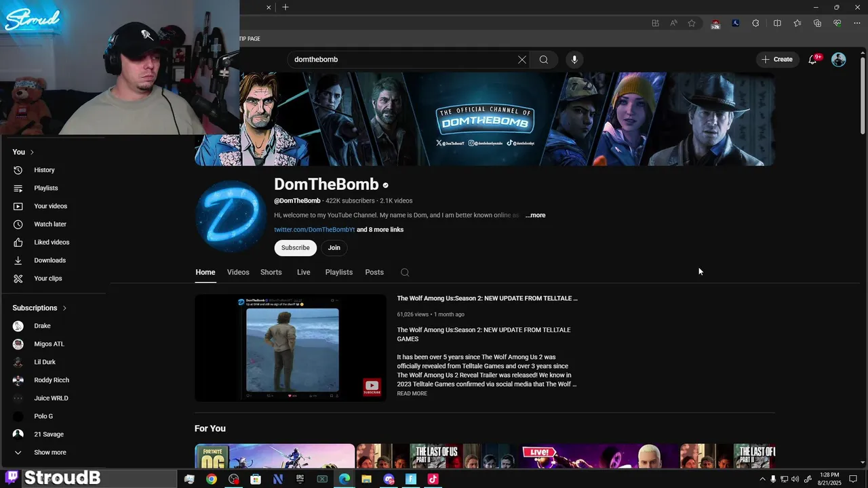868x488 pixels.
Task: Open Epic Games launcher from the taskbar
Action: click(300, 479)
